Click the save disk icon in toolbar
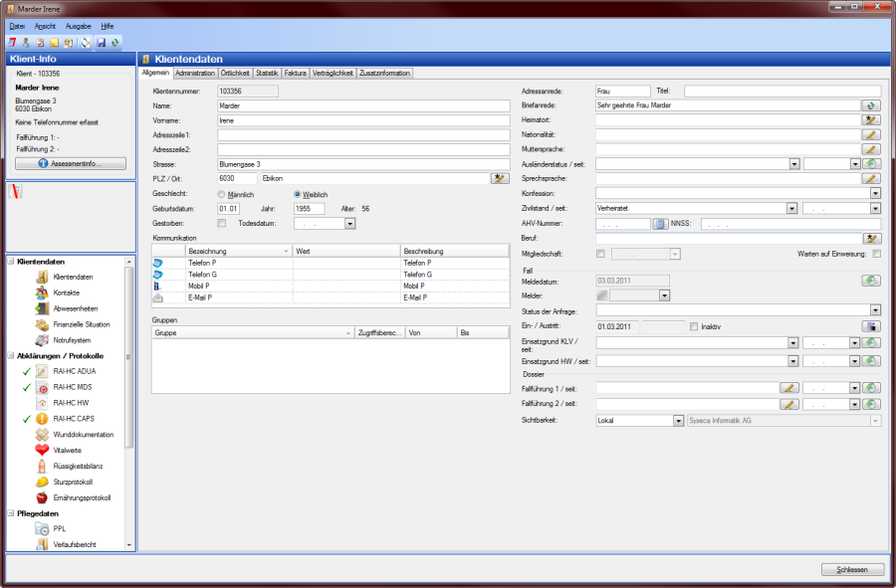This screenshot has height=588, width=896. tap(101, 43)
